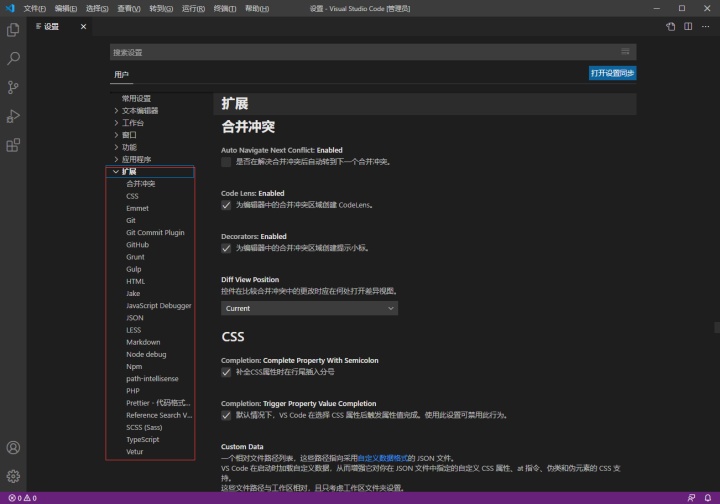Open the Explorer view in activity bar
720x504 pixels.
13,30
